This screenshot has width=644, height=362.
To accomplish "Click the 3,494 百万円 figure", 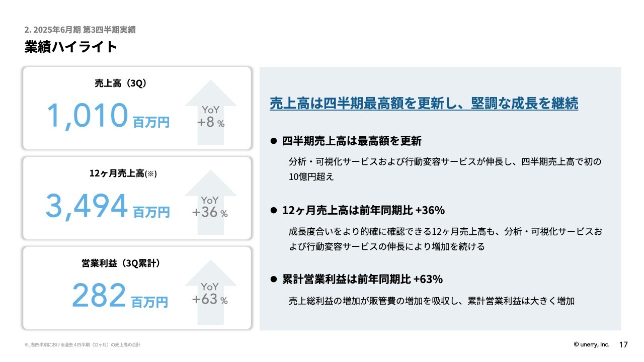I will click(x=108, y=206).
